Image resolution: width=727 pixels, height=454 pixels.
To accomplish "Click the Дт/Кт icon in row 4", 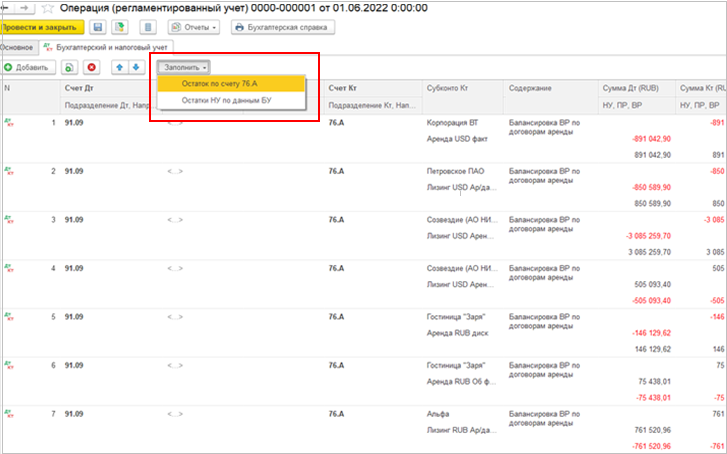I will click(x=9, y=268).
